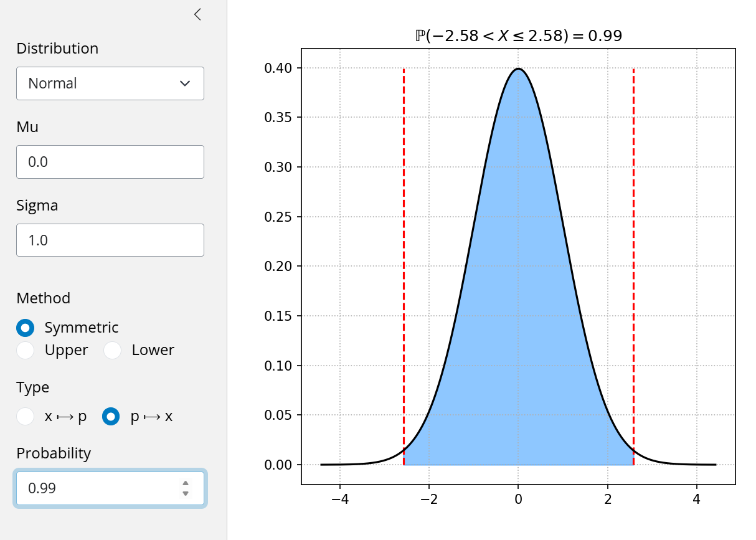Increase Probability with the stepper up arrow
This screenshot has width=756, height=540.
pyautogui.click(x=186, y=483)
